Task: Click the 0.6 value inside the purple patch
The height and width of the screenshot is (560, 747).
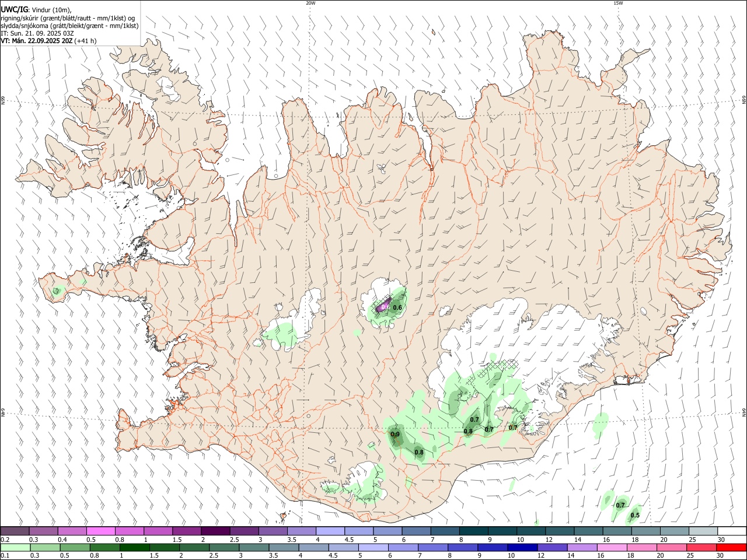Action: 385,307
